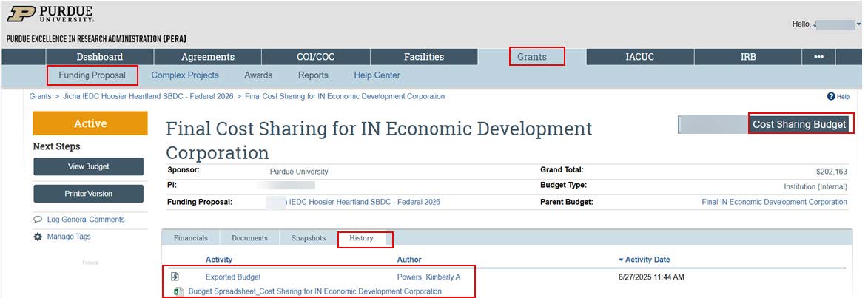Expand the more options ellipsis menu
Screen dimensions: 868x298
[818, 57]
